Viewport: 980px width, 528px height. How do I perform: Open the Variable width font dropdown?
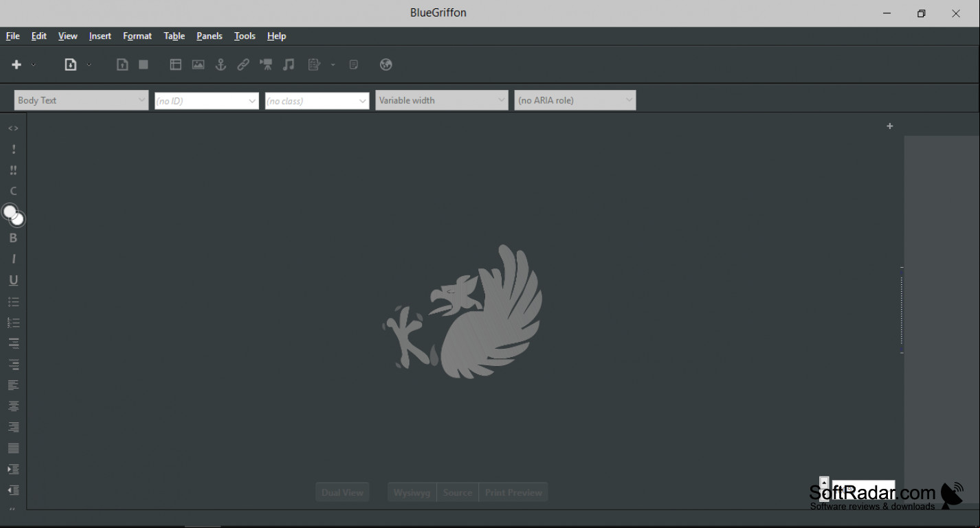point(442,100)
